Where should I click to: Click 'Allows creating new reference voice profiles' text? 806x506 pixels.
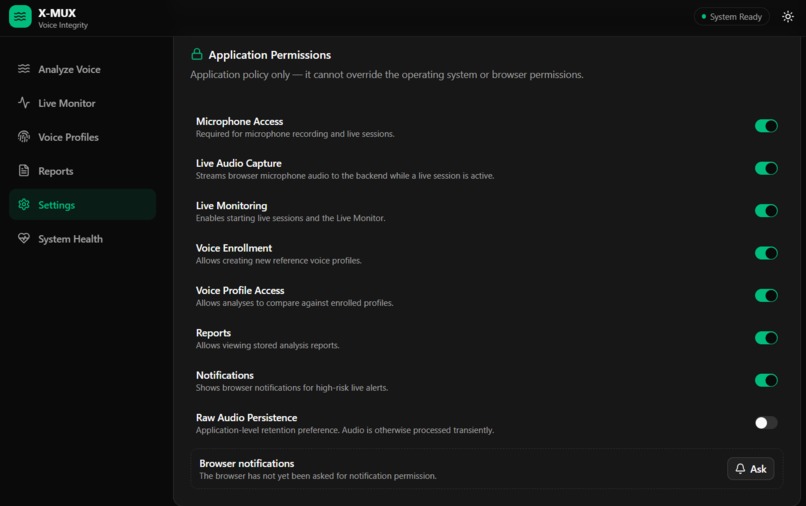point(279,261)
